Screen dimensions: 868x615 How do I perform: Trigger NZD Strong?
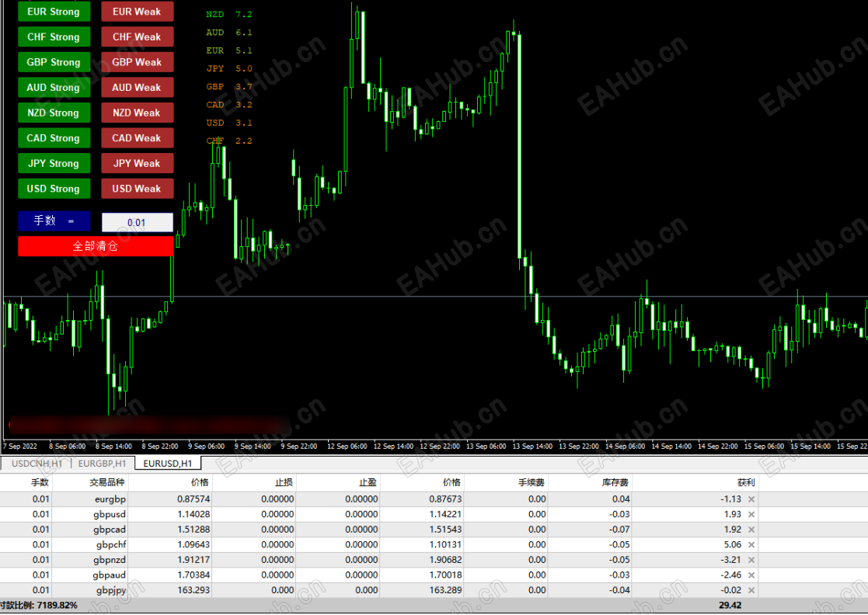(54, 113)
